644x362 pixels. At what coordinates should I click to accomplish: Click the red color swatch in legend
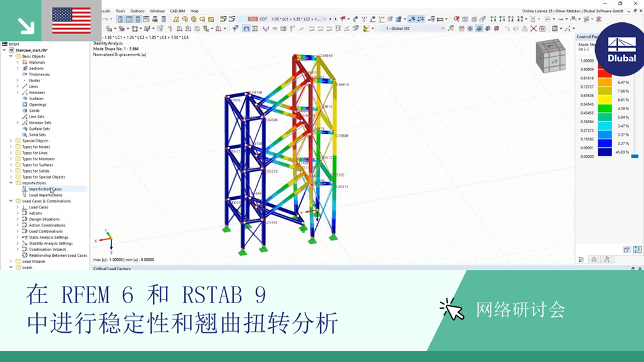point(604,74)
